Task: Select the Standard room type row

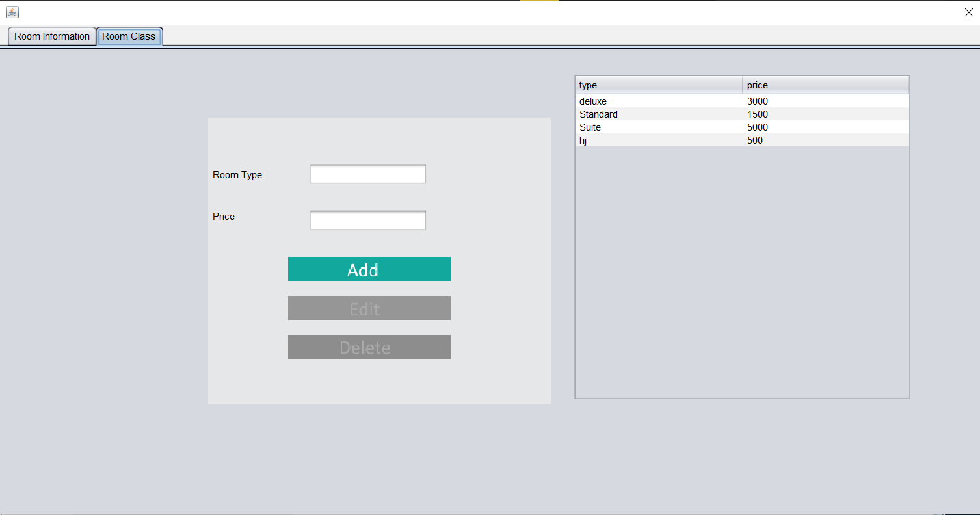Action: [x=598, y=114]
